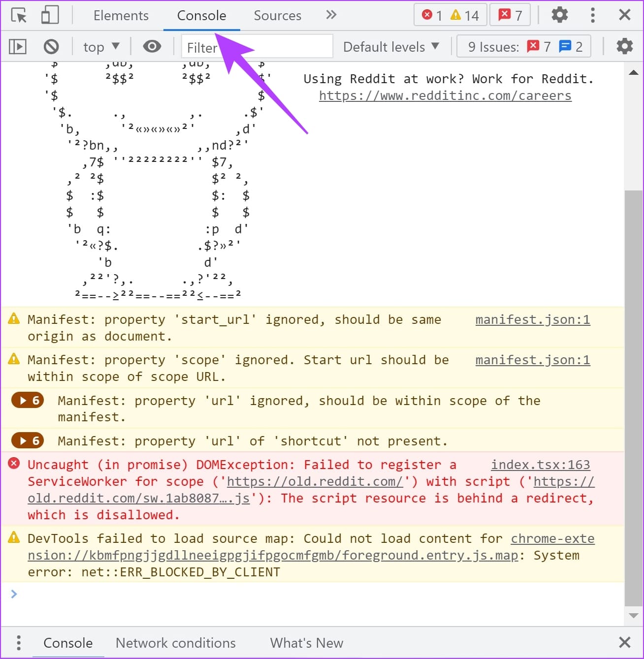This screenshot has height=659, width=644.
Task: Click the scroll down arrow of console
Action: click(x=634, y=615)
